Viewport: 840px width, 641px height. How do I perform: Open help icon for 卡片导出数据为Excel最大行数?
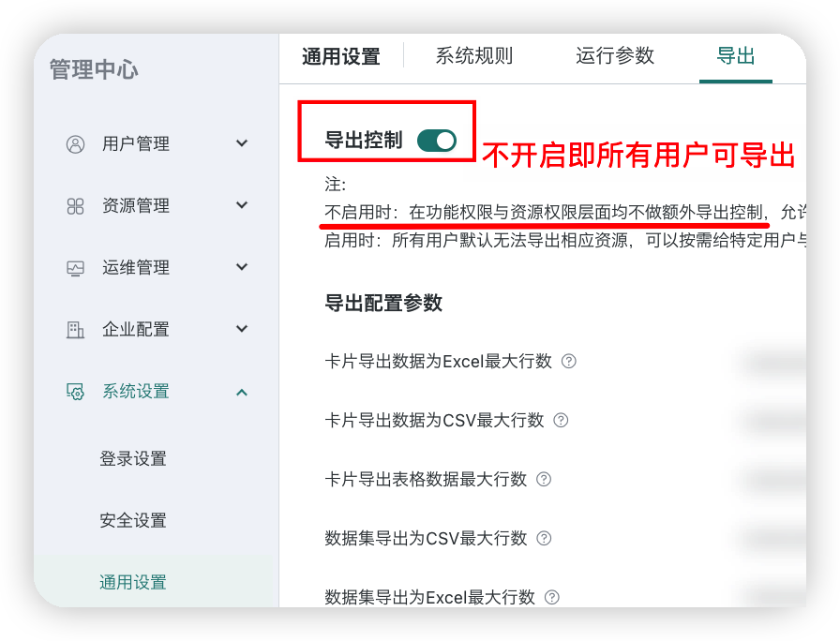(568, 362)
